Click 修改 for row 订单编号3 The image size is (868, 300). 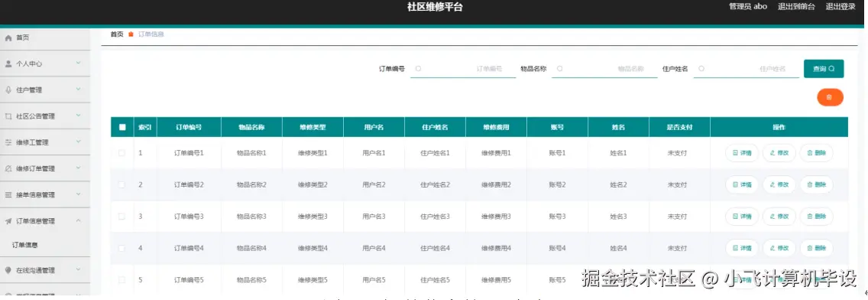coord(779,217)
